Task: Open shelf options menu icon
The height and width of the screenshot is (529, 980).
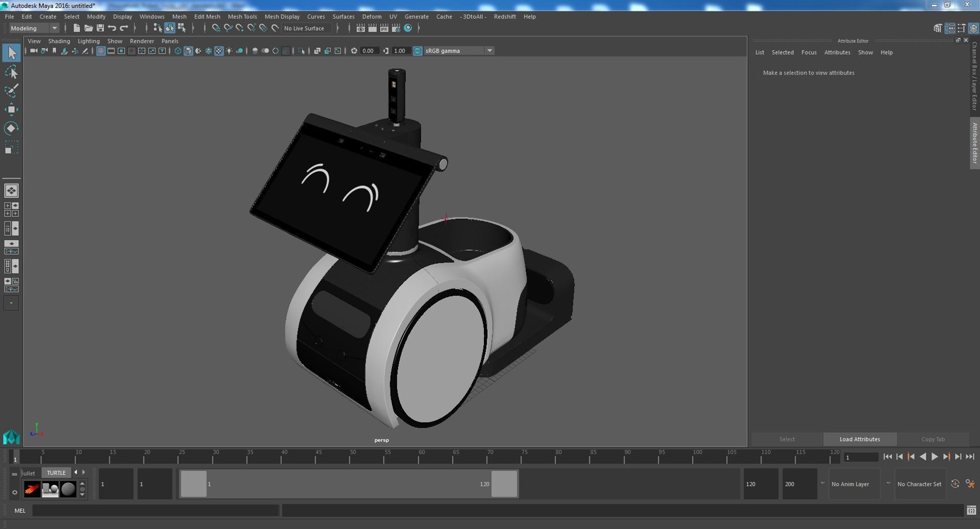Action: [14, 492]
